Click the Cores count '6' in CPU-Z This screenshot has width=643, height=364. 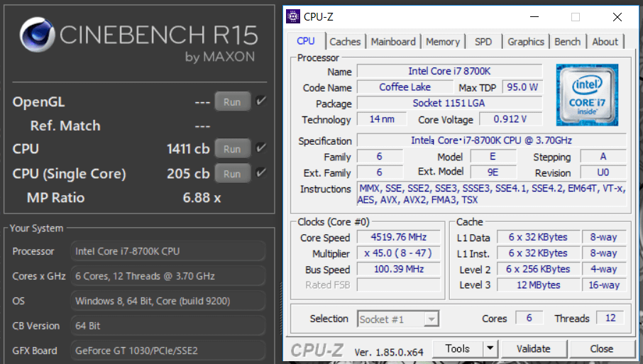pyautogui.click(x=529, y=318)
